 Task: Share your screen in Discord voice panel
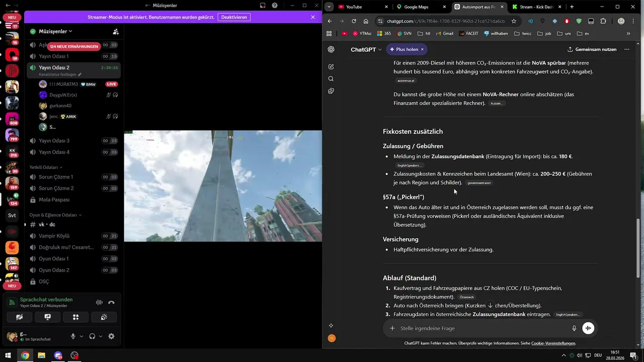pos(48,317)
